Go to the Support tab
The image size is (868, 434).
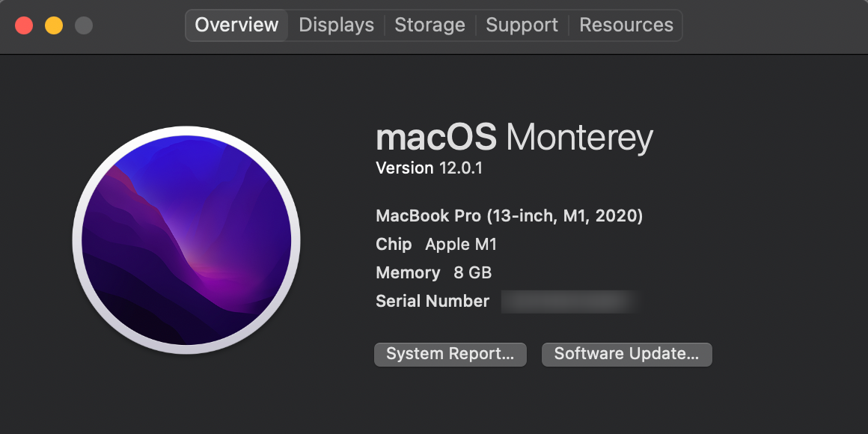522,25
